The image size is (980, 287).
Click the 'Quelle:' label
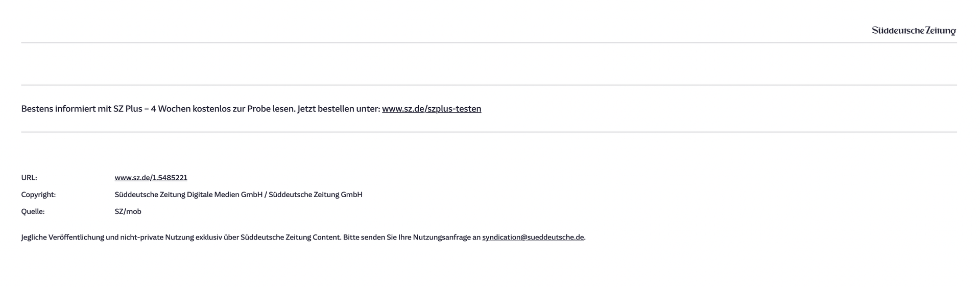33,211
